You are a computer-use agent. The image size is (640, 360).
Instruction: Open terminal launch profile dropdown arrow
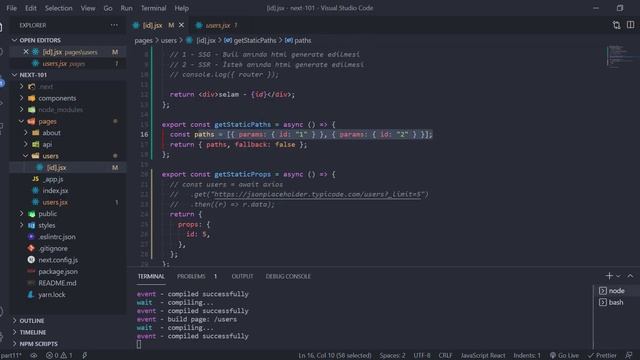pos(618,276)
